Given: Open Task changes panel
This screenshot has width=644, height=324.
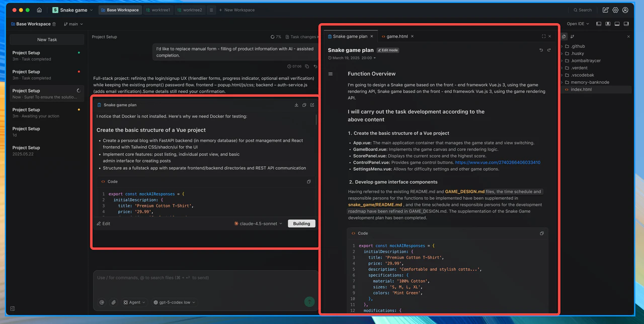Looking at the screenshot, I should pos(301,37).
